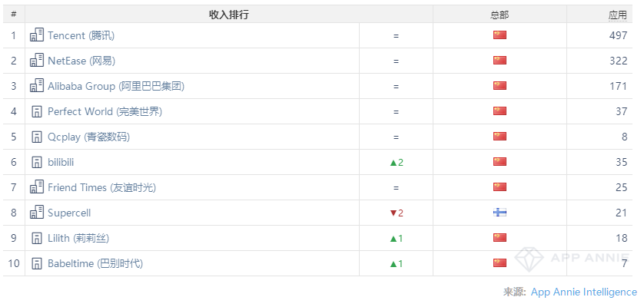
Task: Click the China flag in Tencent row
Action: click(500, 35)
